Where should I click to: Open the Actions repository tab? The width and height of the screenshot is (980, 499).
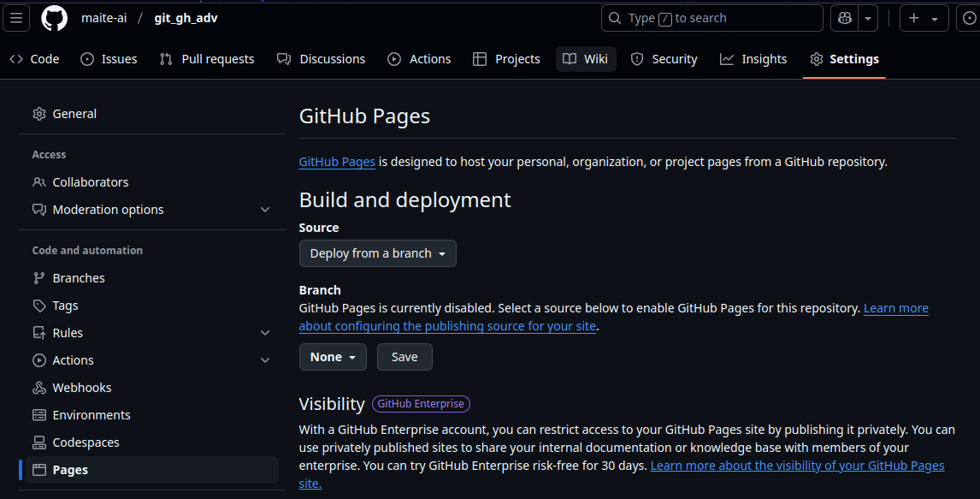point(419,59)
